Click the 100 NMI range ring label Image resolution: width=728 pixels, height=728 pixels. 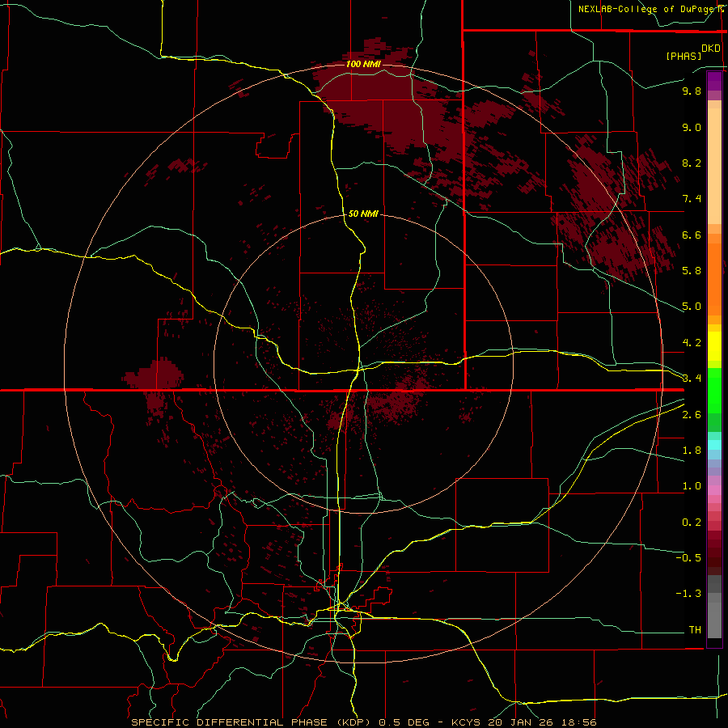363,64
